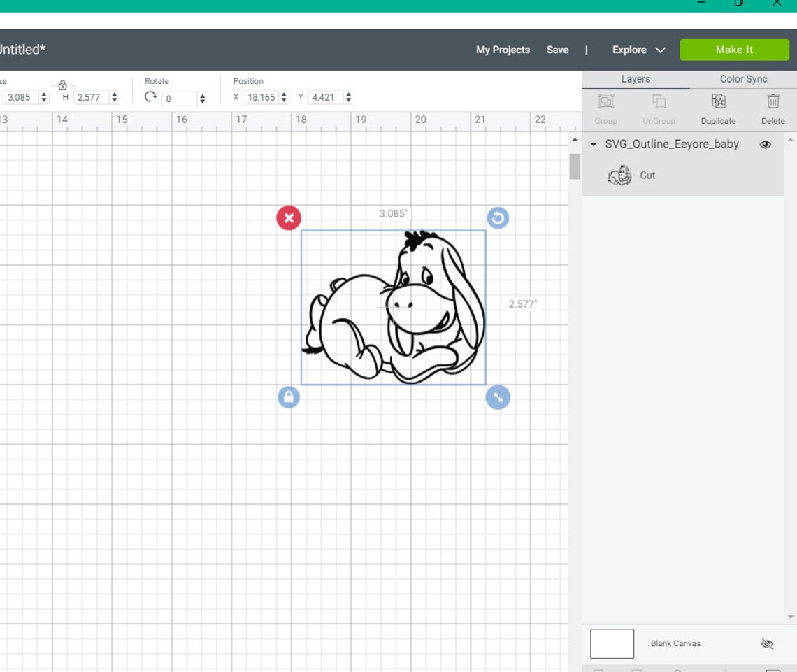Click the Layers panel scroll up arrow

point(791,140)
